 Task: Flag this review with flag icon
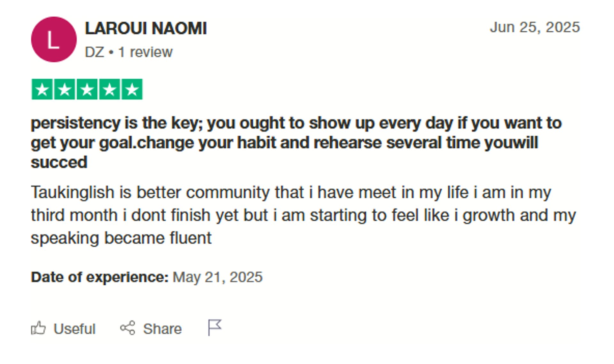(x=215, y=328)
